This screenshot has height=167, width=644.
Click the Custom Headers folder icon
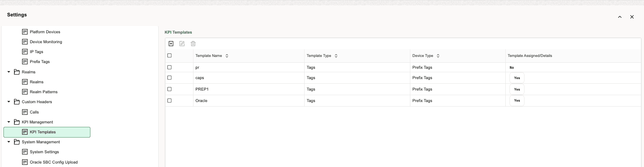17,102
